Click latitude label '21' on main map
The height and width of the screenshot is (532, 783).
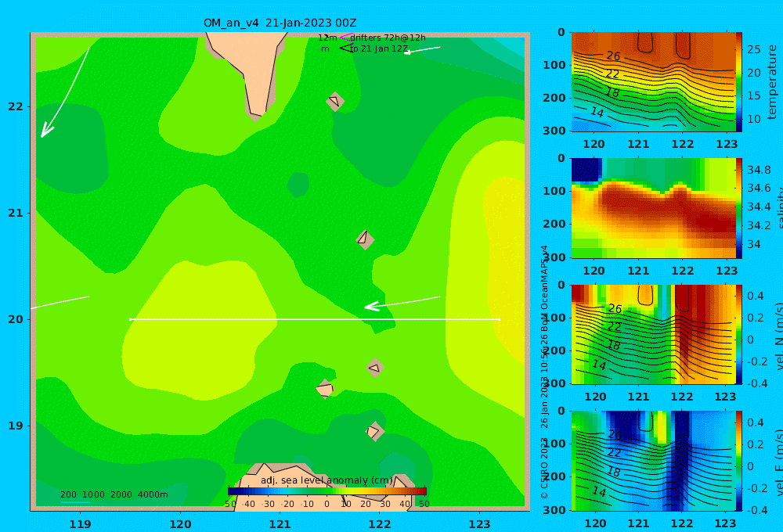tap(16, 213)
